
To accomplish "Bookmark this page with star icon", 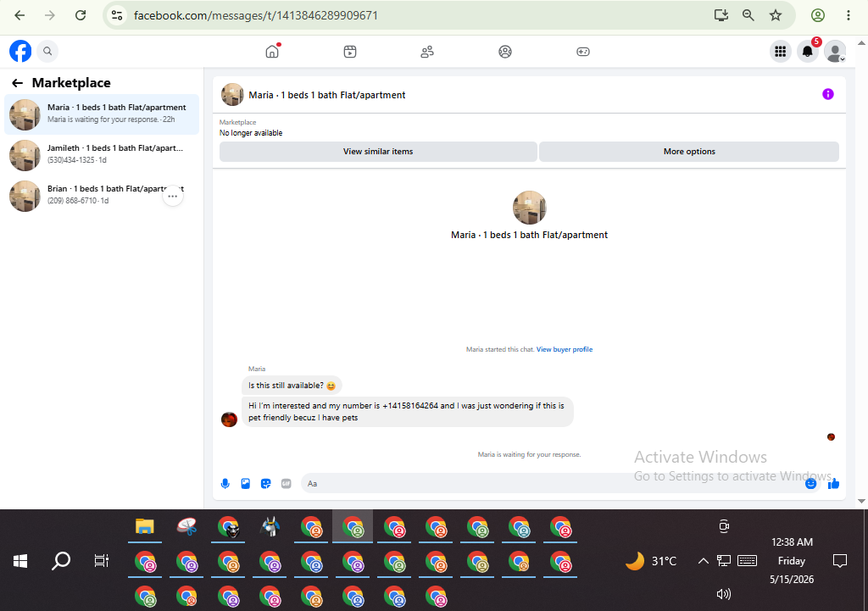I will (x=776, y=15).
